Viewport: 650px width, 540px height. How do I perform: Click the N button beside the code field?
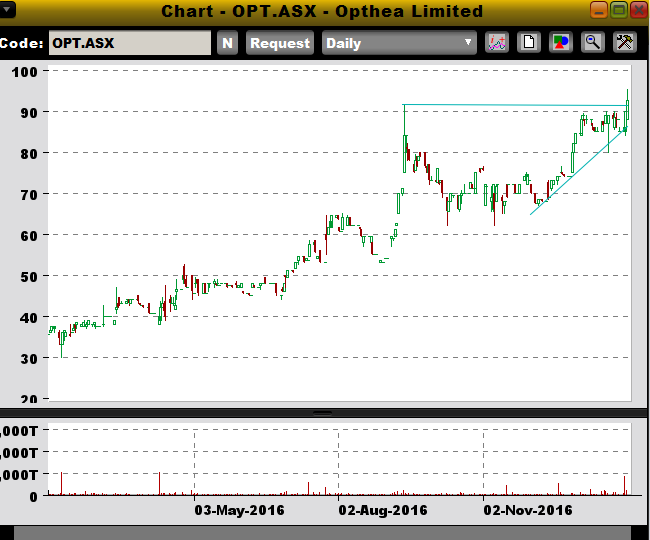coord(227,43)
